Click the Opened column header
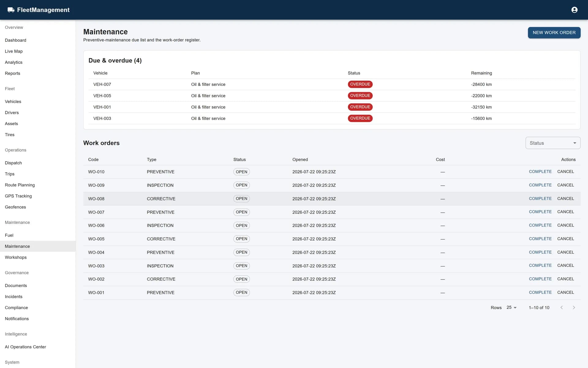Screen dimensions: 588x368 [300, 159]
